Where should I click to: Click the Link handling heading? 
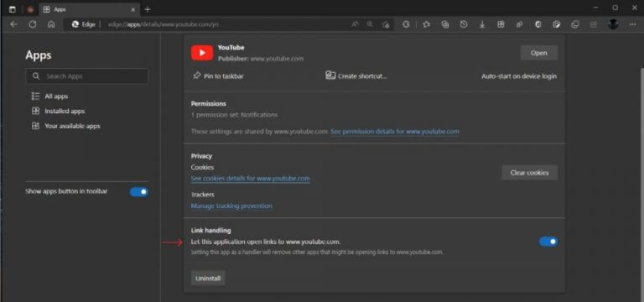coord(211,230)
